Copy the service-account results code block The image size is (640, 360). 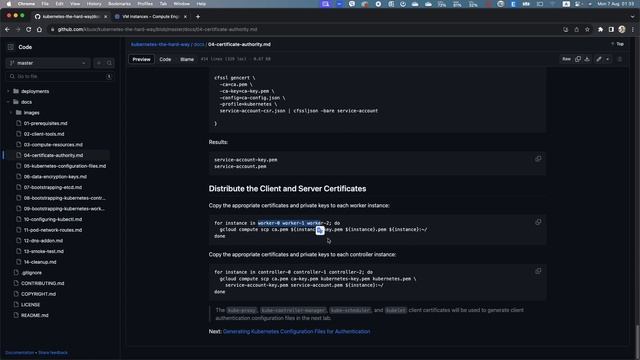538,159
